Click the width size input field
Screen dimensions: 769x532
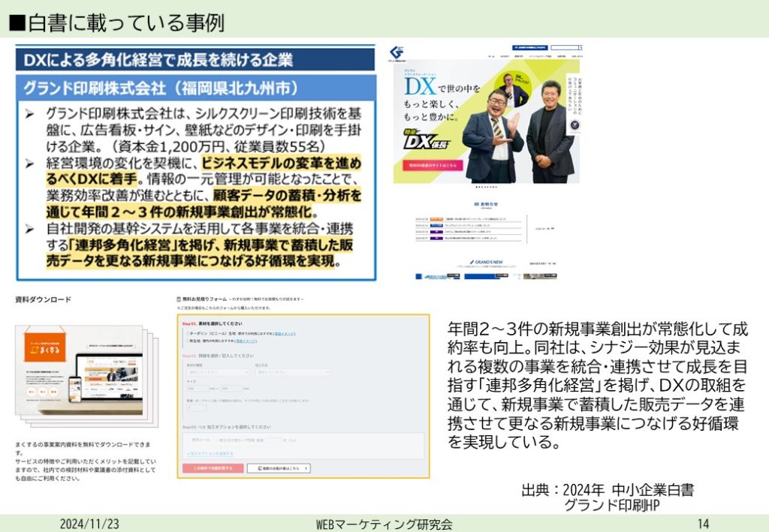pyautogui.click(x=198, y=388)
